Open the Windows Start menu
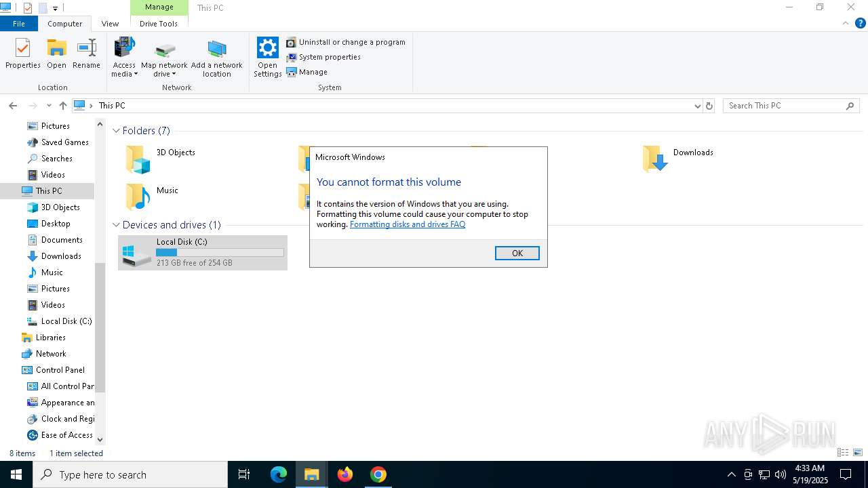 tap(16, 474)
